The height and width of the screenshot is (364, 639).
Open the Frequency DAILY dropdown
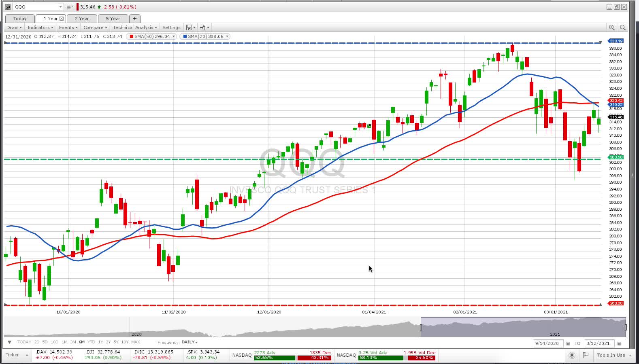(x=190, y=342)
